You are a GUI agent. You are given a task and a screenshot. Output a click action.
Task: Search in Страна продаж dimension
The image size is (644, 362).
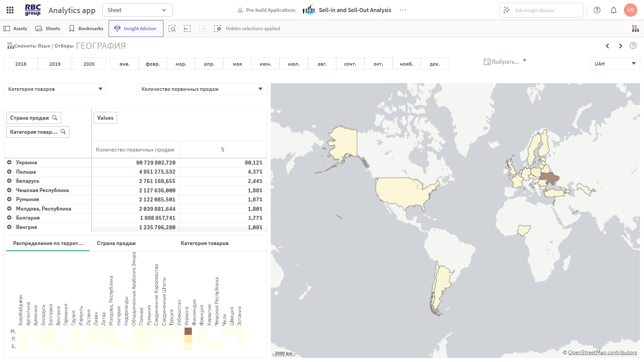pyautogui.click(x=55, y=118)
